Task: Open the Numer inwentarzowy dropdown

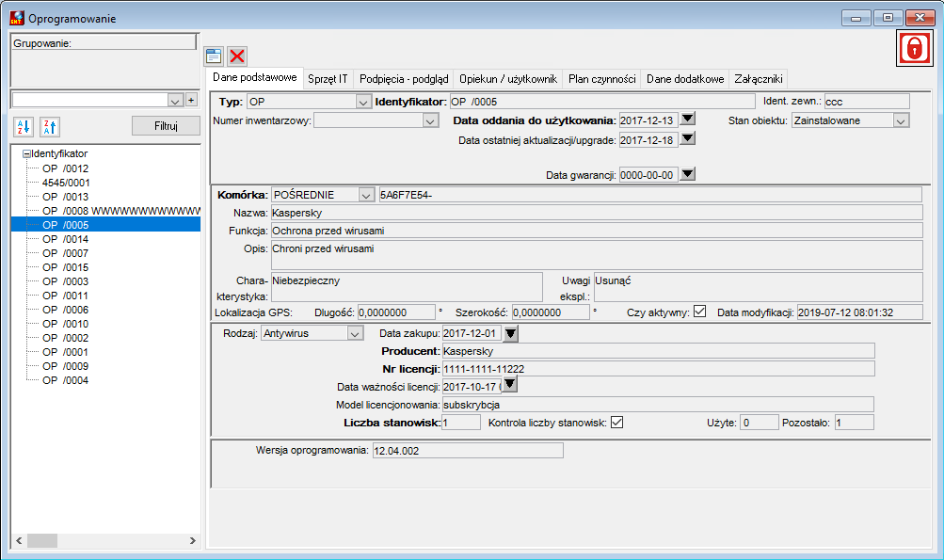Action: 430,121
